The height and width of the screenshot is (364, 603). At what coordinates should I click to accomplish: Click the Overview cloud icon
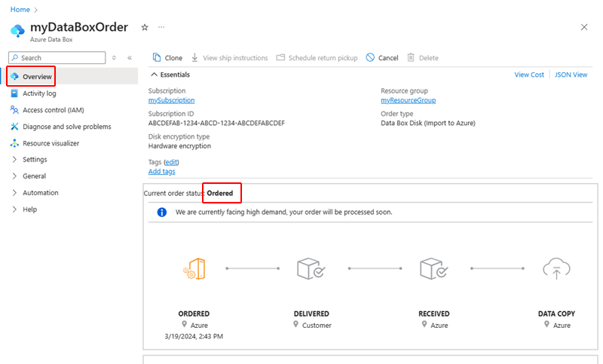[14, 76]
